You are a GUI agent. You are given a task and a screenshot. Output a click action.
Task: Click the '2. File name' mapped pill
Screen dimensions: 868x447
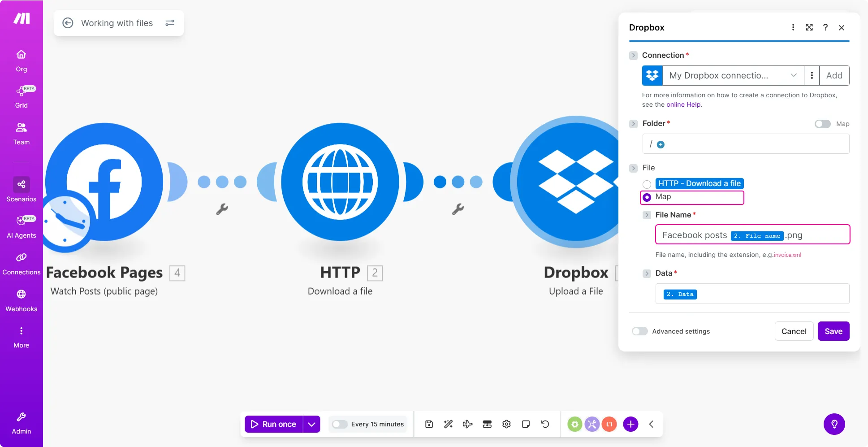pyautogui.click(x=757, y=236)
